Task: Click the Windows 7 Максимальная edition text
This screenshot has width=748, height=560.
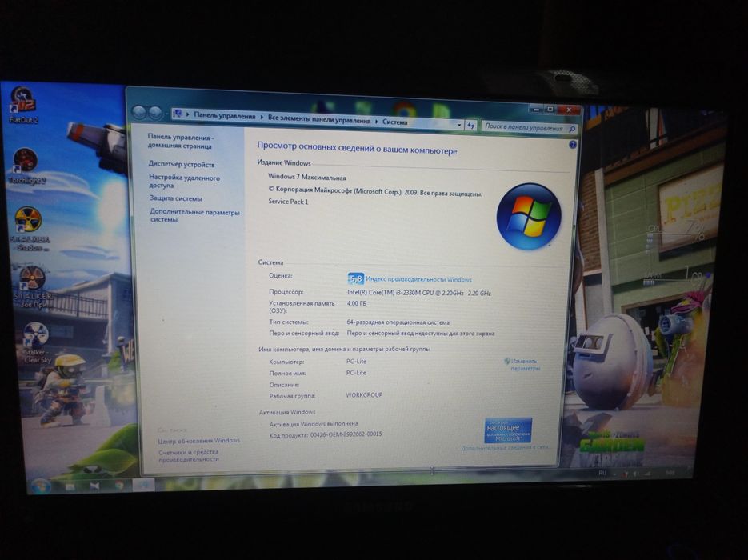Action: pyautogui.click(x=306, y=177)
